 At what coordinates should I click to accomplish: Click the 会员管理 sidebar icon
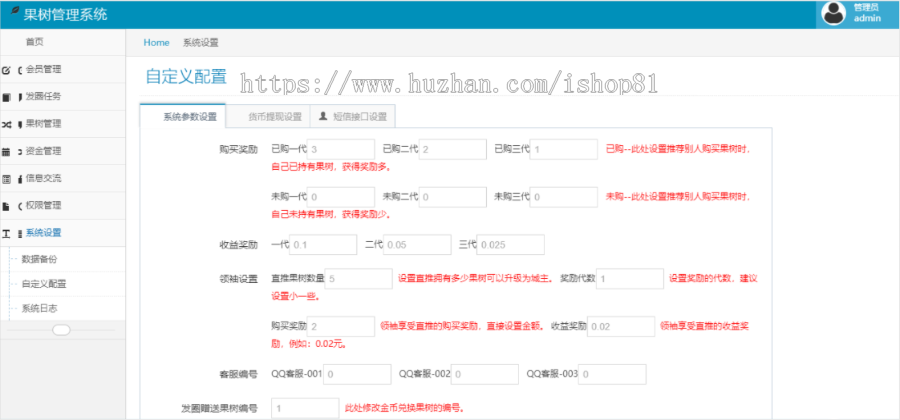click(x=6, y=71)
